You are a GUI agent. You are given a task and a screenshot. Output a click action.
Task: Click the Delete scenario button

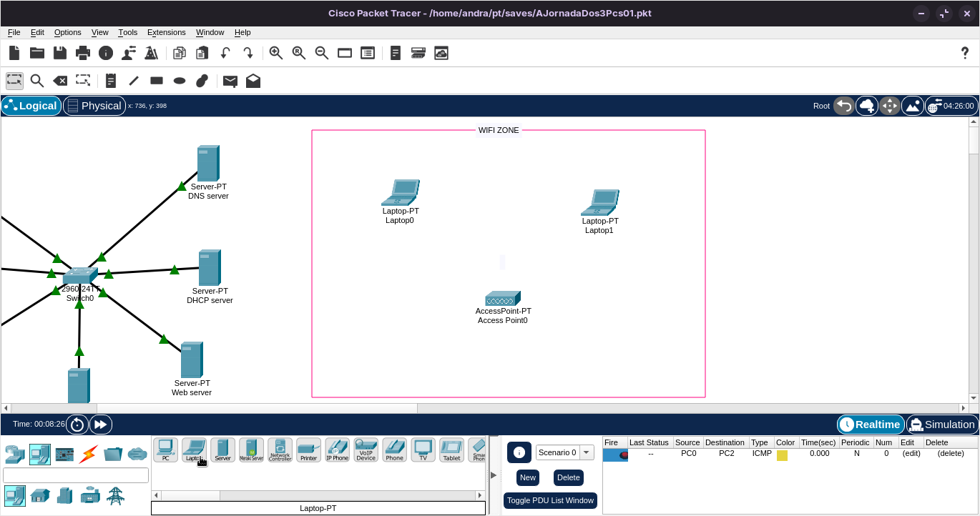pyautogui.click(x=569, y=477)
